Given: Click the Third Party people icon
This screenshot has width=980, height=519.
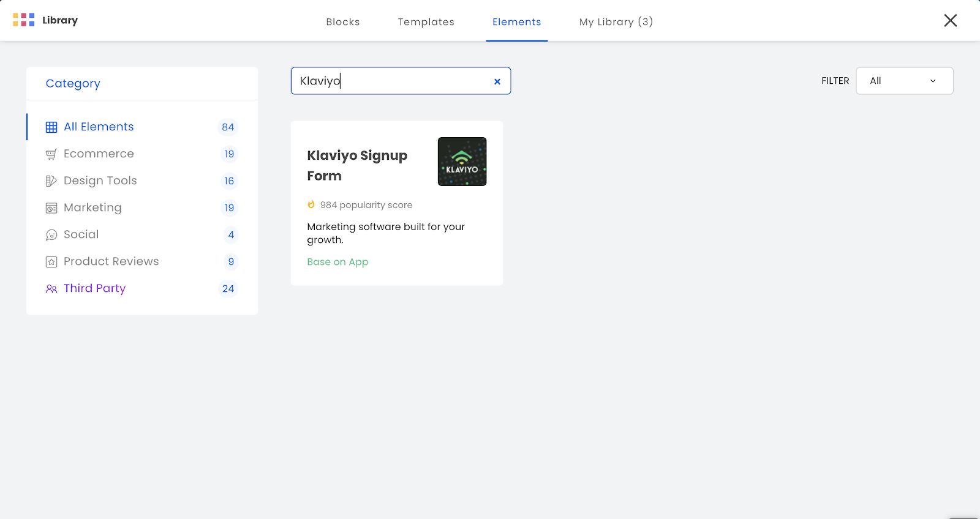Looking at the screenshot, I should [51, 289].
